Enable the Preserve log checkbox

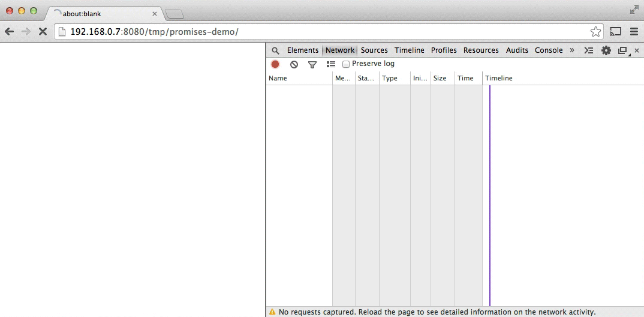coord(346,64)
